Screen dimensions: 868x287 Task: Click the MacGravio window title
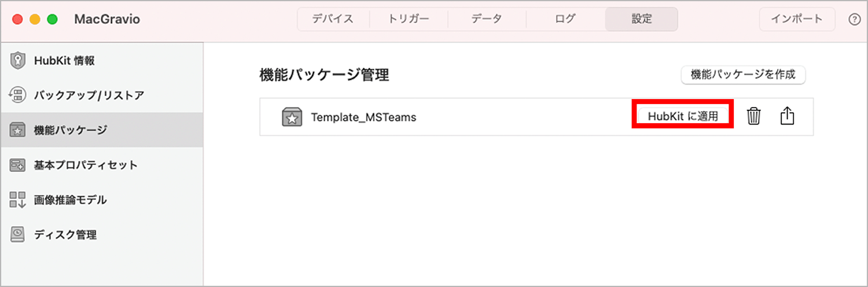coord(107,20)
